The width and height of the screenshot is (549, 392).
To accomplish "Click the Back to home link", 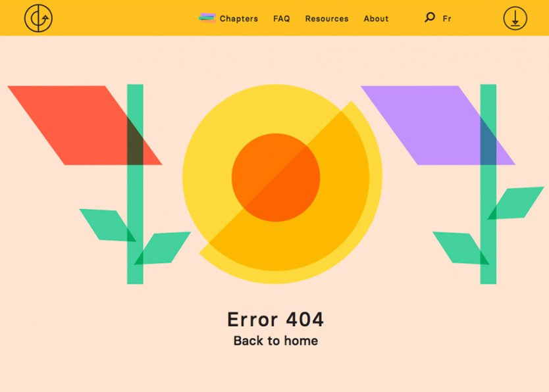I will 274,341.
